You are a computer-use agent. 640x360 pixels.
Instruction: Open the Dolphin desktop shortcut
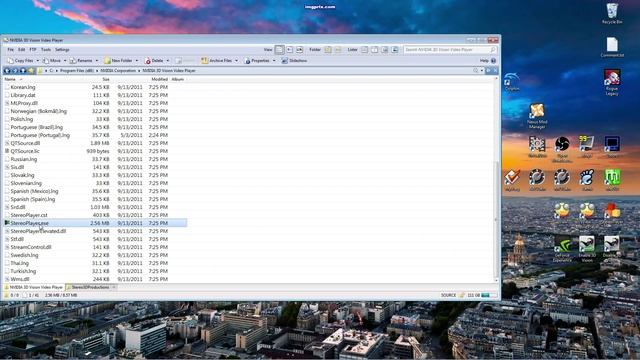click(512, 82)
